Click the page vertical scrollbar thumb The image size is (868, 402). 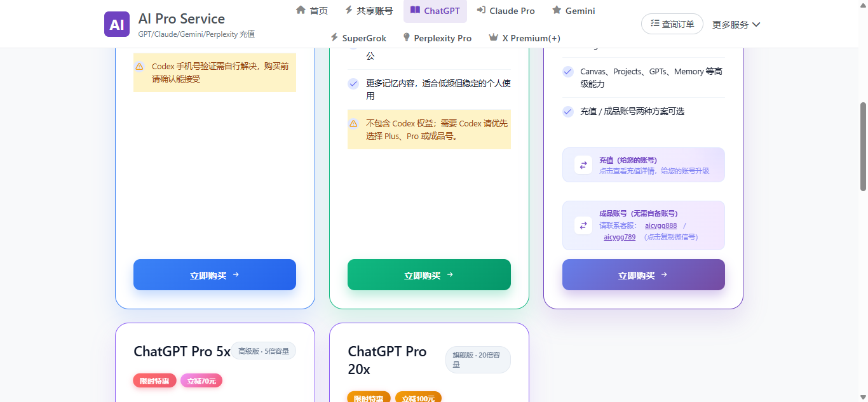(863, 146)
